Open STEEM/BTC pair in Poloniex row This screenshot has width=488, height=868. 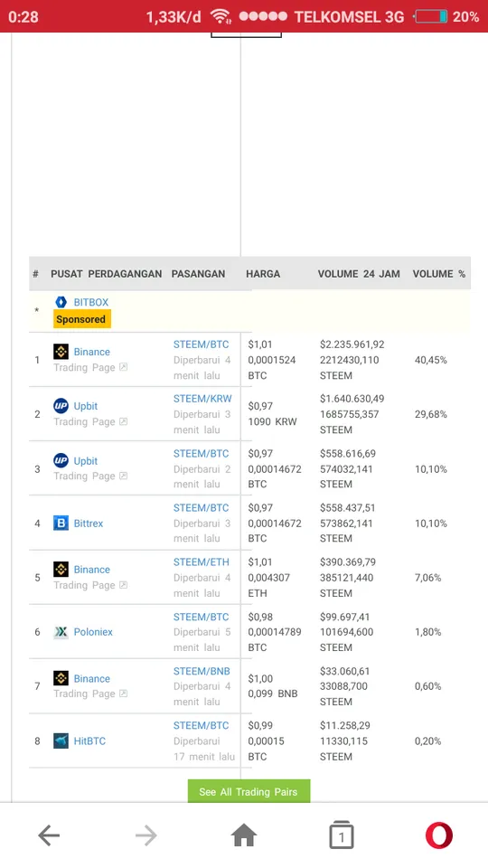[201, 617]
